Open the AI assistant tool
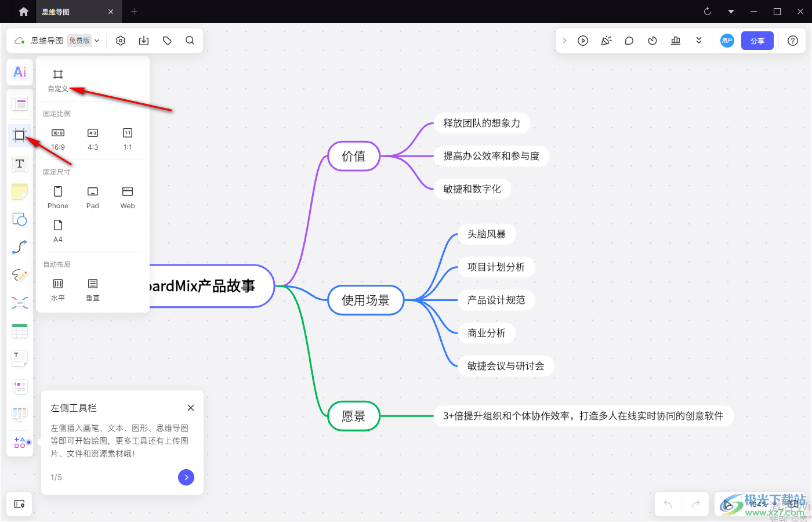The width and height of the screenshot is (812, 522). pos(20,72)
